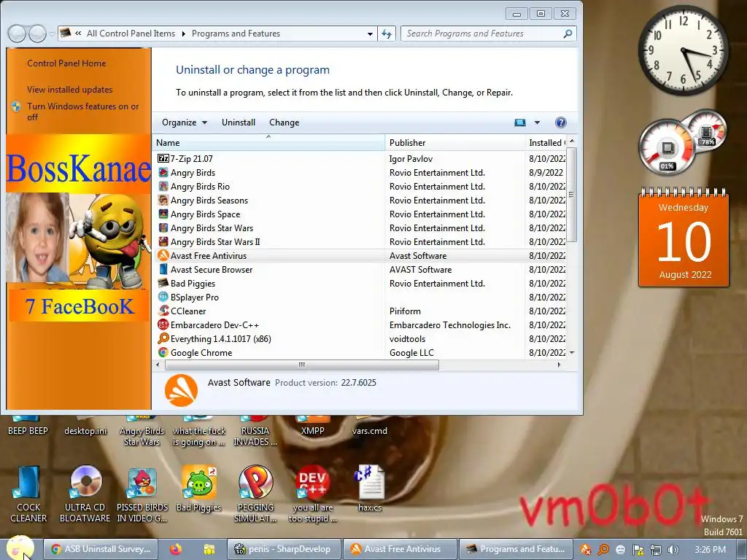Open PISSED BIRDS IN VIDEO G... desktop icon
Image resolution: width=747 pixels, height=560 pixels.
(142, 494)
